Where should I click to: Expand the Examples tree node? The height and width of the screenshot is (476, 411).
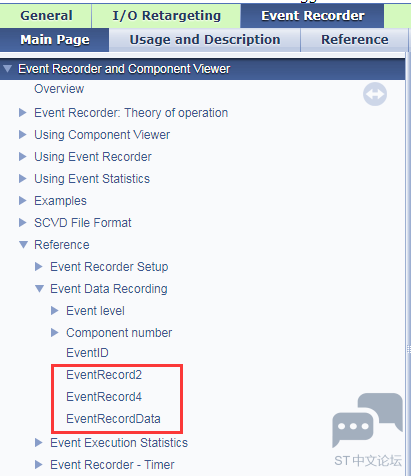pyautogui.click(x=23, y=201)
